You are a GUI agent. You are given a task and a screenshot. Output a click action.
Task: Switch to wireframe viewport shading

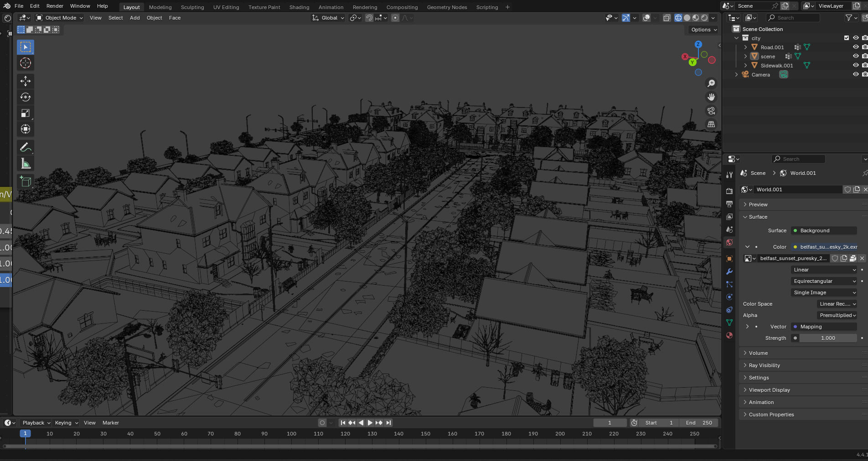(x=678, y=18)
